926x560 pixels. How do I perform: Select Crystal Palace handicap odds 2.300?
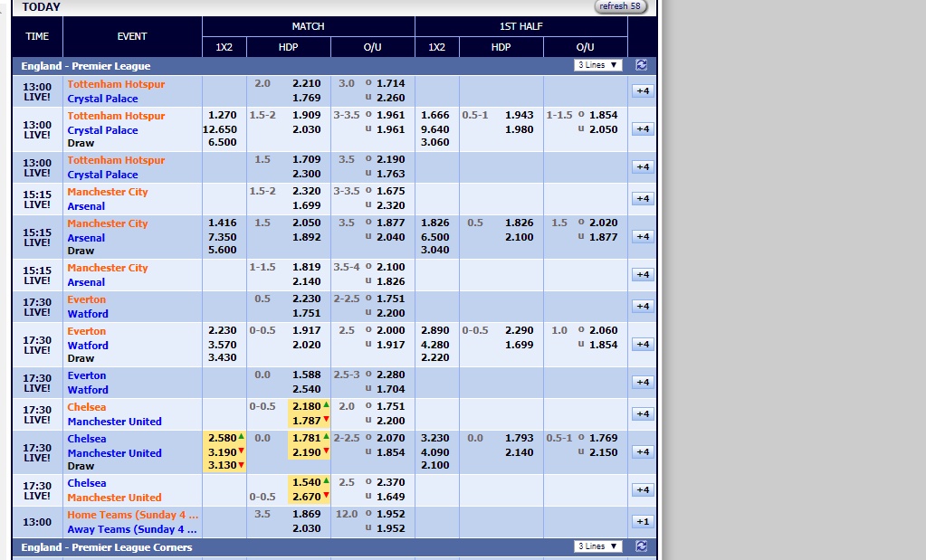click(x=307, y=174)
